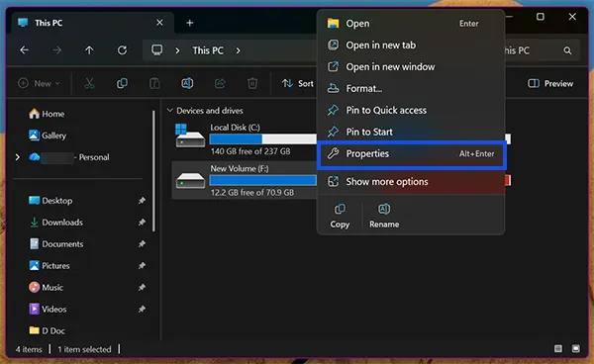Select the Local Disk (C:) drive icon
This screenshot has height=364, width=594.
pyautogui.click(x=190, y=136)
